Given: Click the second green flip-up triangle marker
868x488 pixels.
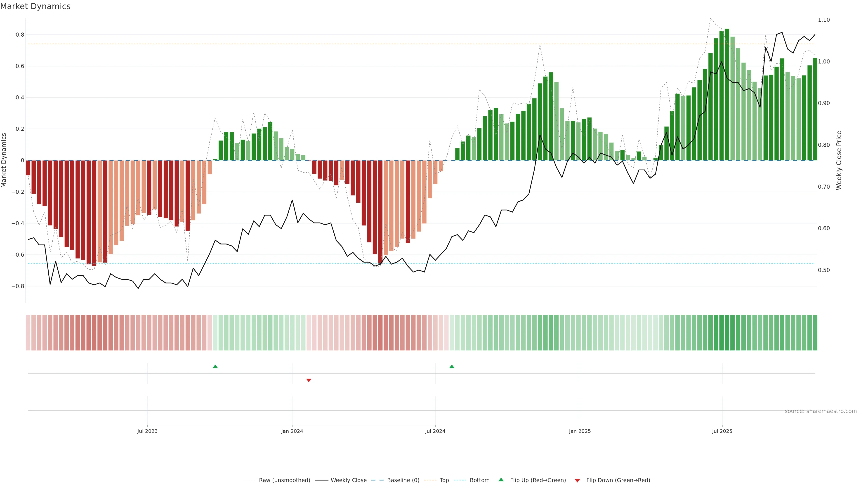Looking at the screenshot, I should (x=452, y=366).
